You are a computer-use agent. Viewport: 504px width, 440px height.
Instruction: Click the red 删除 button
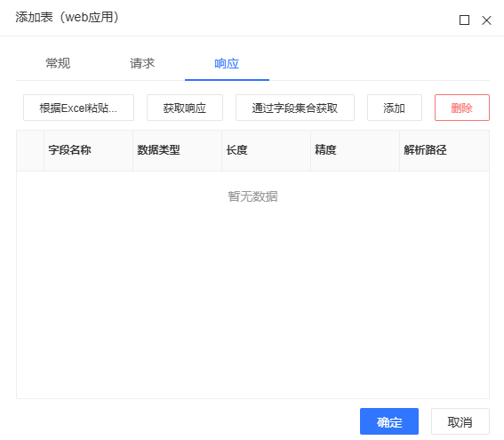462,108
